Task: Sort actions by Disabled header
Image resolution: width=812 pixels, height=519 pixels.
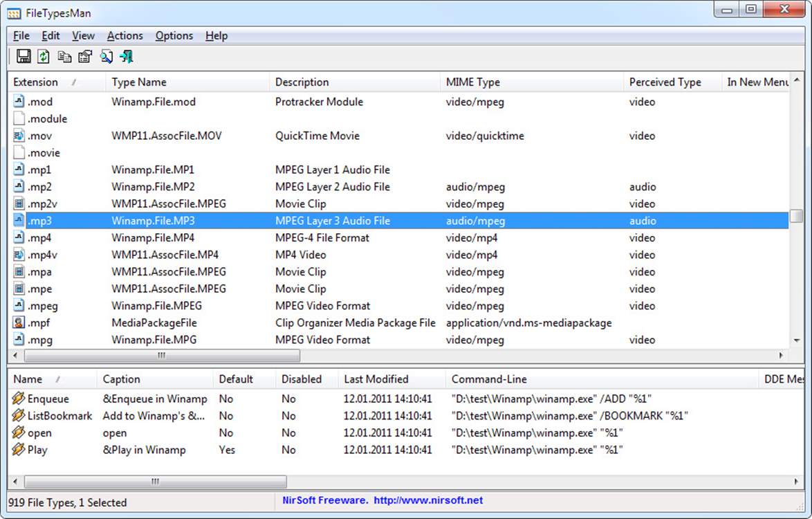Action: click(x=307, y=379)
